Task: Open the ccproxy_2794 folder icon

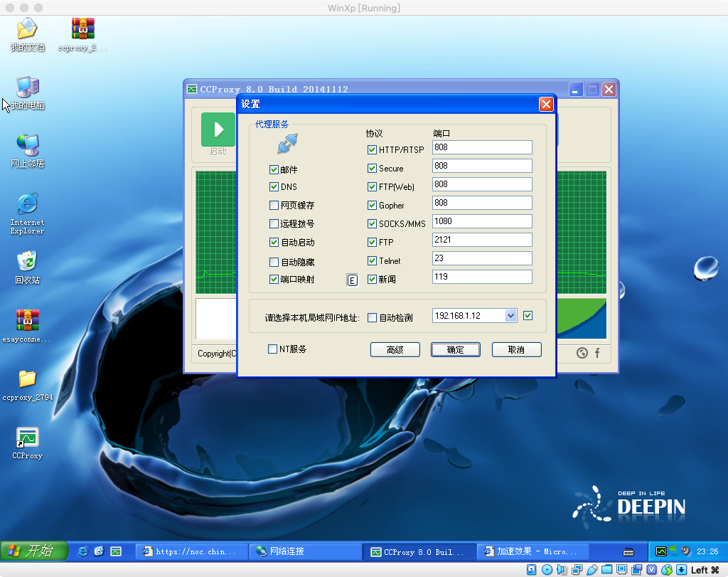Action: click(27, 379)
